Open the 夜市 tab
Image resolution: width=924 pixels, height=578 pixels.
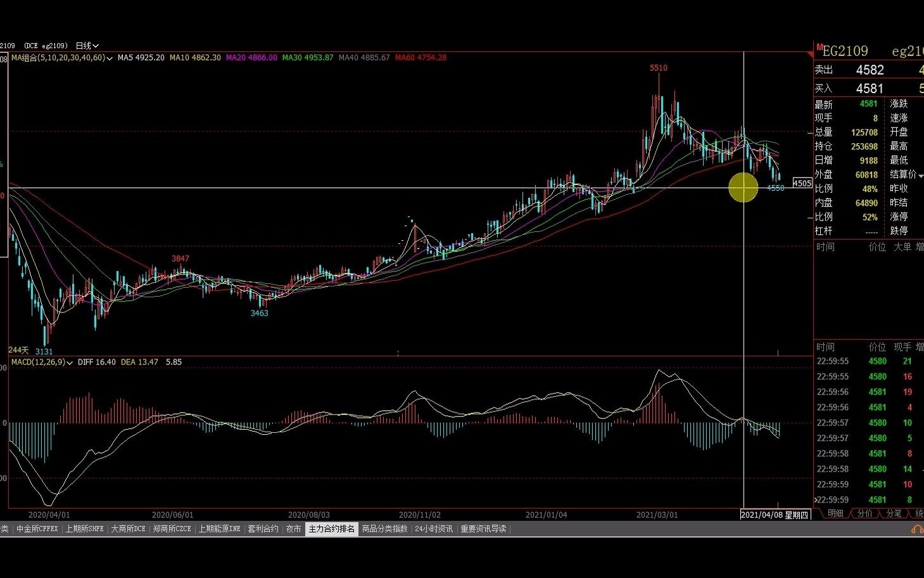293,529
